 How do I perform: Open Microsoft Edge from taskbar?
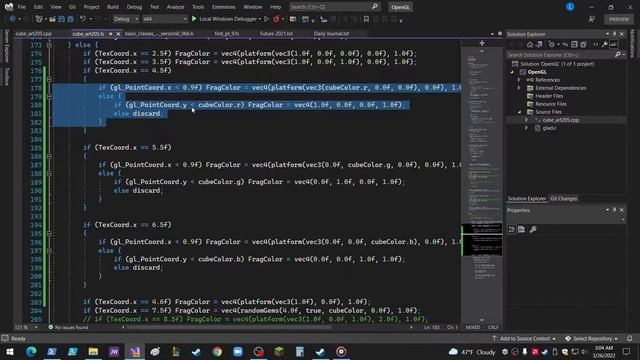(31, 351)
